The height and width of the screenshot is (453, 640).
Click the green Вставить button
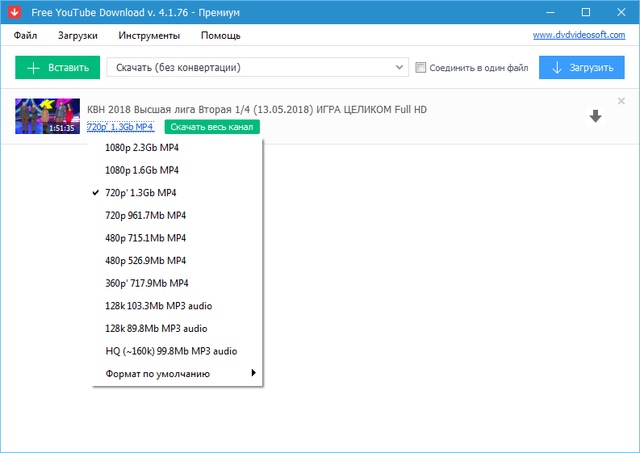pos(58,67)
